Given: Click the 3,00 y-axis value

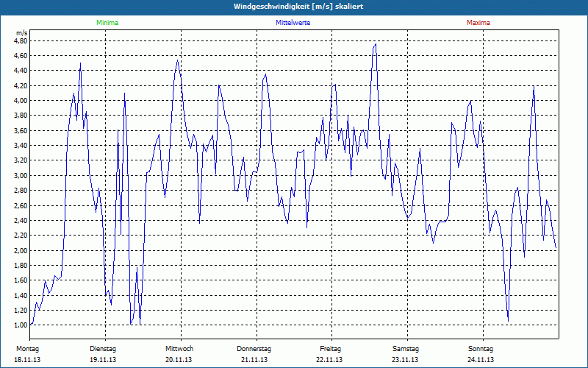Looking at the screenshot, I should pos(21,175).
